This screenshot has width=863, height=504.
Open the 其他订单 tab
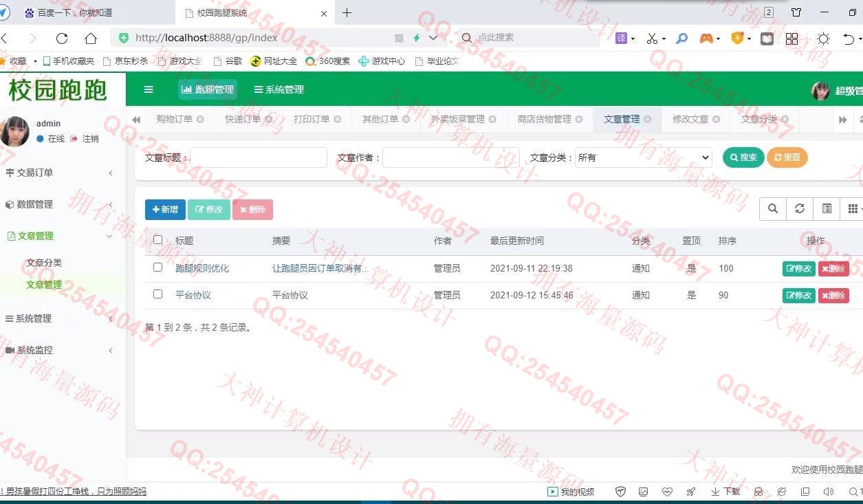(x=380, y=119)
